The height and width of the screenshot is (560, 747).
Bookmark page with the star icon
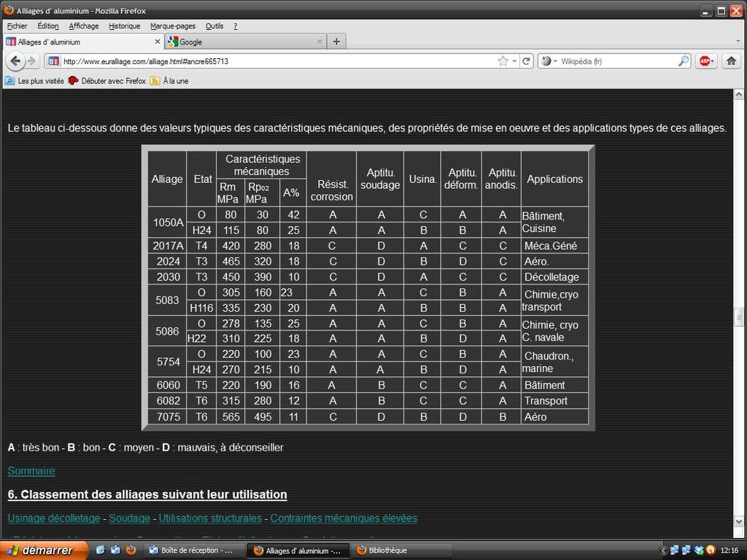[503, 61]
